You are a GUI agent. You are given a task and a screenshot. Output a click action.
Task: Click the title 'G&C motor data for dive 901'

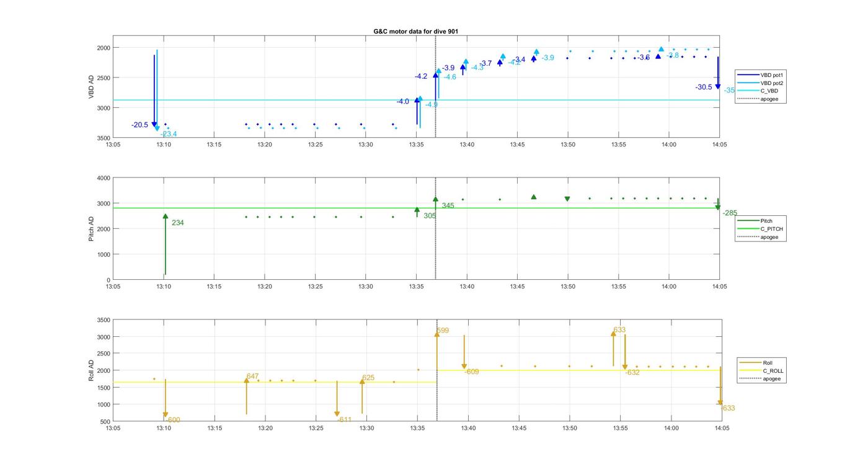click(416, 31)
